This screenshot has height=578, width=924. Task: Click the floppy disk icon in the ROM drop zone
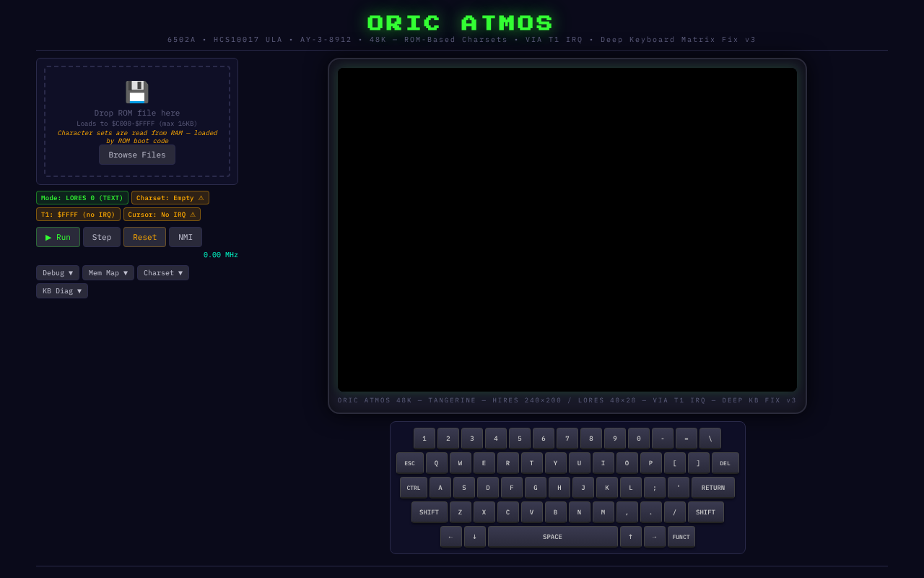(x=136, y=92)
